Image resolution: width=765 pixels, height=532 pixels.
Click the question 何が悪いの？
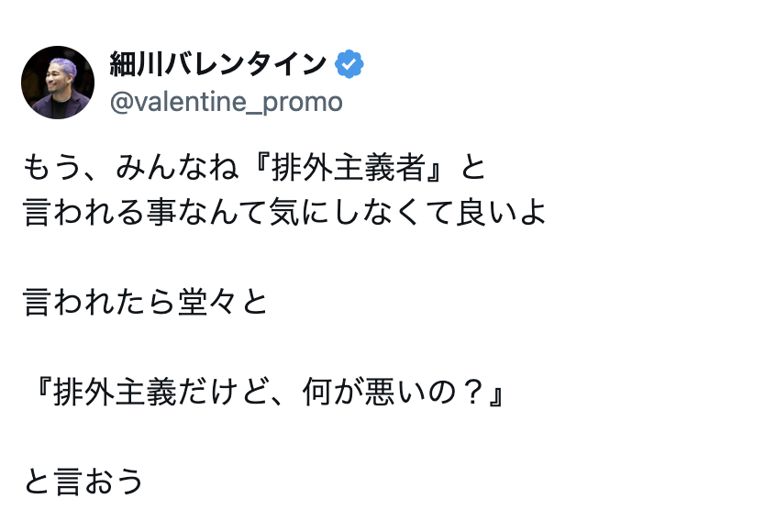pos(394,392)
